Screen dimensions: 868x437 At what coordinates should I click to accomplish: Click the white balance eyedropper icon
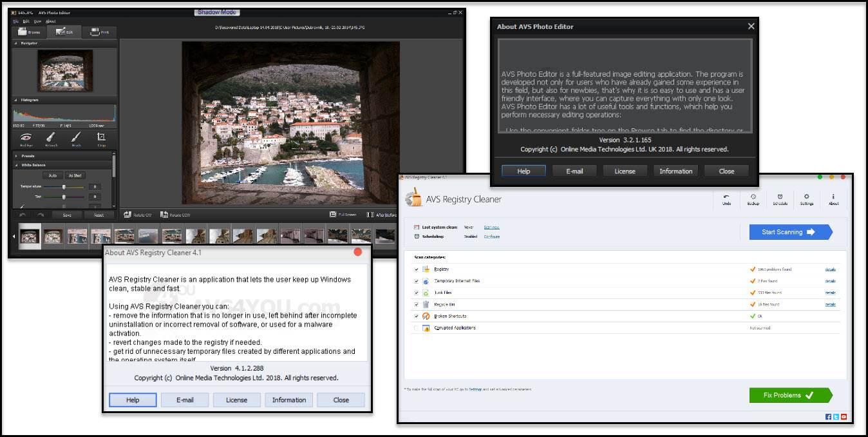22,206
